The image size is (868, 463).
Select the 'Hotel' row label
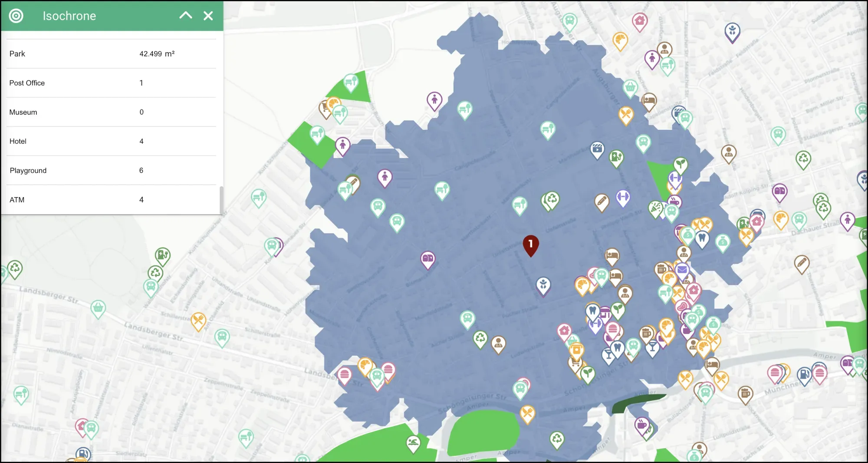click(x=18, y=141)
